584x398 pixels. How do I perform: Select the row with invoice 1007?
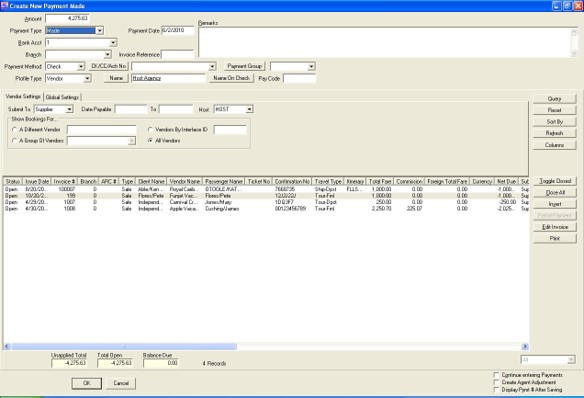click(266, 202)
